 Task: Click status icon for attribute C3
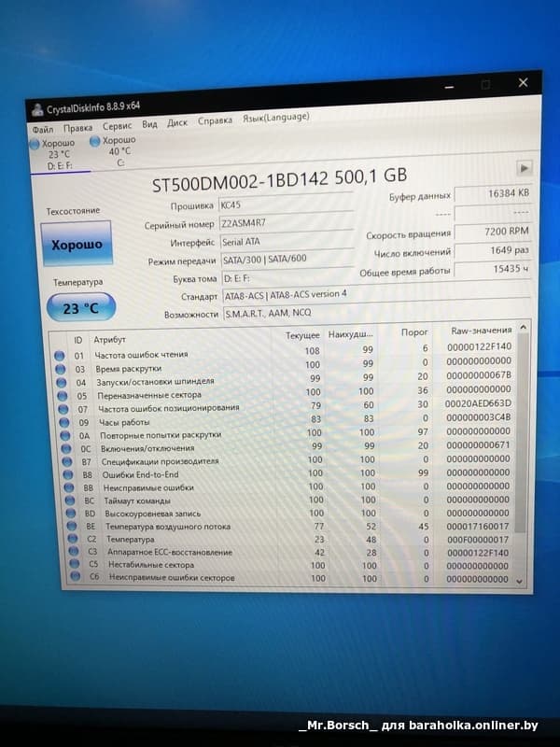(x=74, y=552)
